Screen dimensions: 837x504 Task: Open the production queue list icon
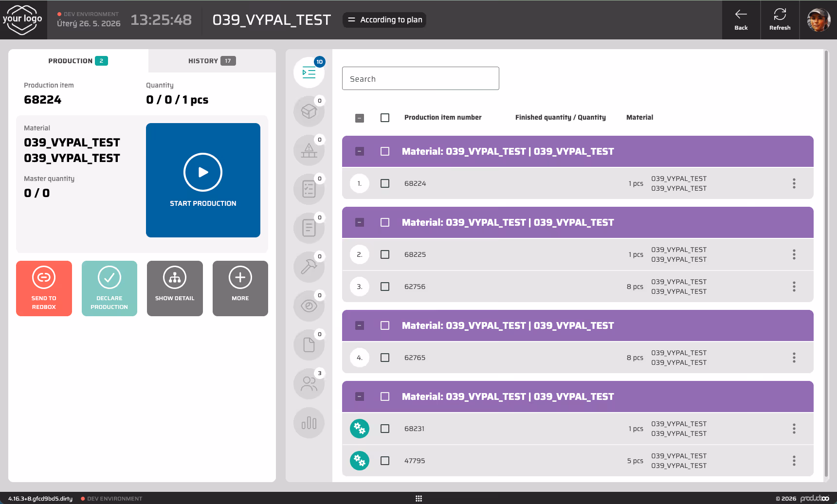pos(309,73)
